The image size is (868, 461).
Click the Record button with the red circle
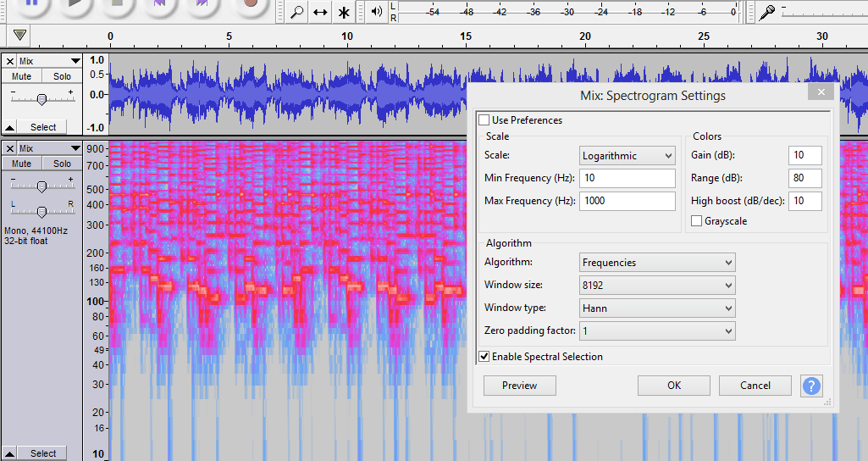point(251,4)
